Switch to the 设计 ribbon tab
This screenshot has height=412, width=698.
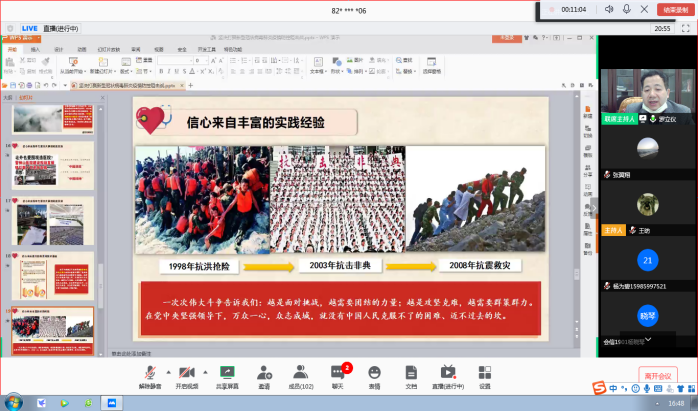58,48
